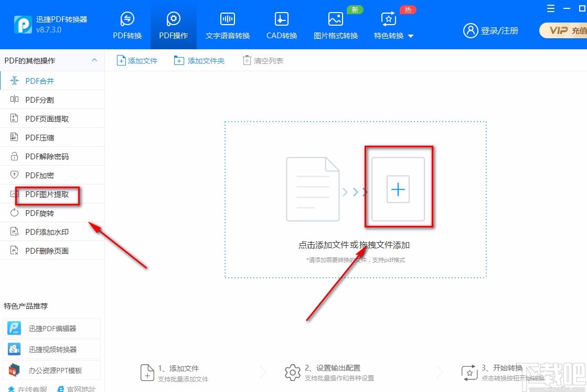The image size is (587, 392).
Task: Click the 添加文件夹 toolbar button
Action: click(199, 60)
